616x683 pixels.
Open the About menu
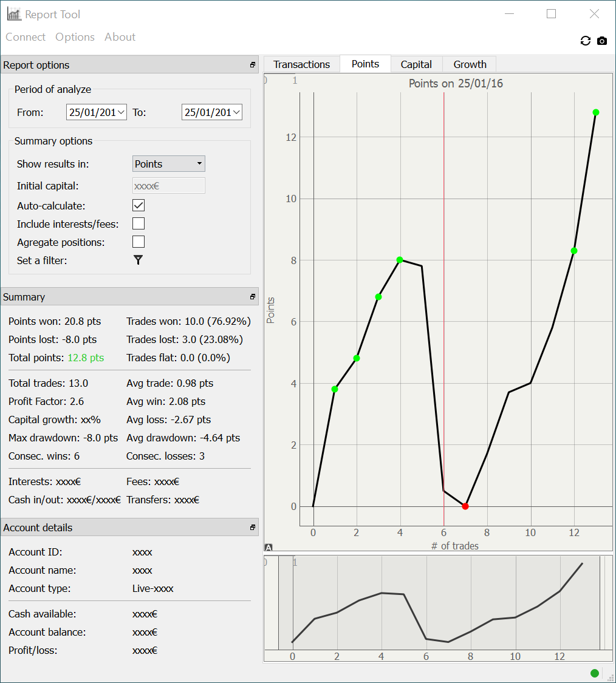(x=120, y=37)
